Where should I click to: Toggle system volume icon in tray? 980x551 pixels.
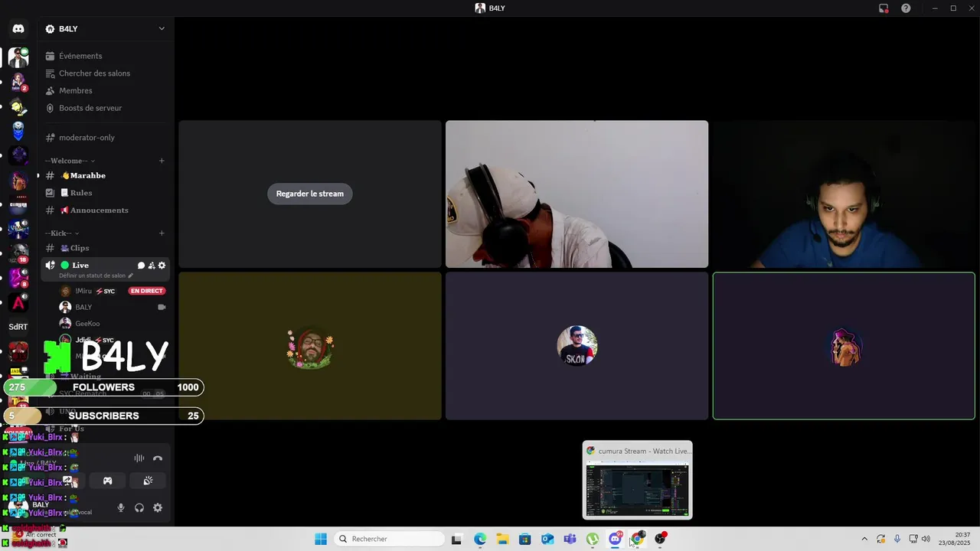click(926, 539)
